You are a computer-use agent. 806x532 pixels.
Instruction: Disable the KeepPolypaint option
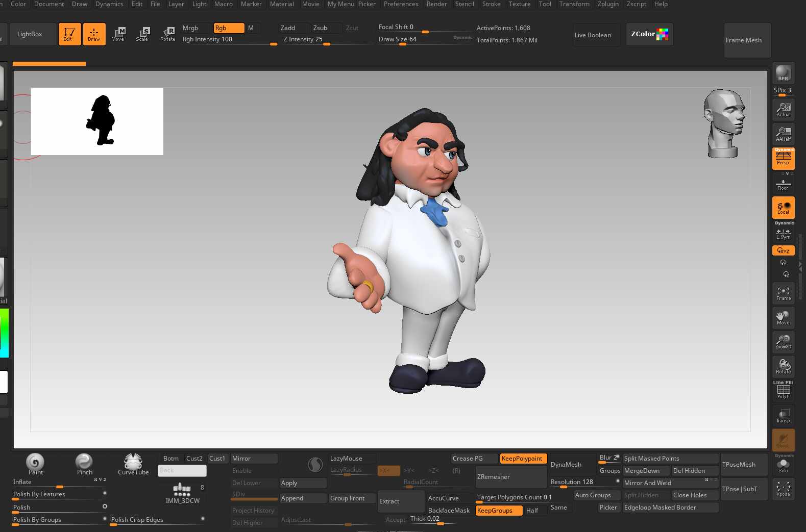[x=523, y=459]
